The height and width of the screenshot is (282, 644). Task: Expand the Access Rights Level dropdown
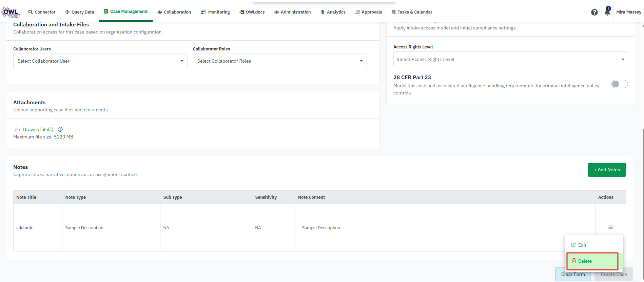pyautogui.click(x=510, y=59)
